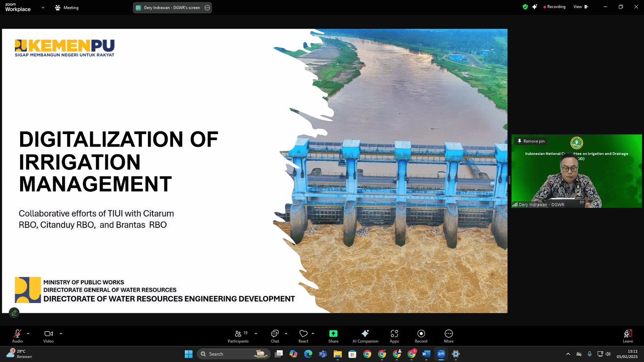Viewport: 644px width, 362px height.
Task: Open Microsoft Store from the taskbar
Action: click(352, 354)
